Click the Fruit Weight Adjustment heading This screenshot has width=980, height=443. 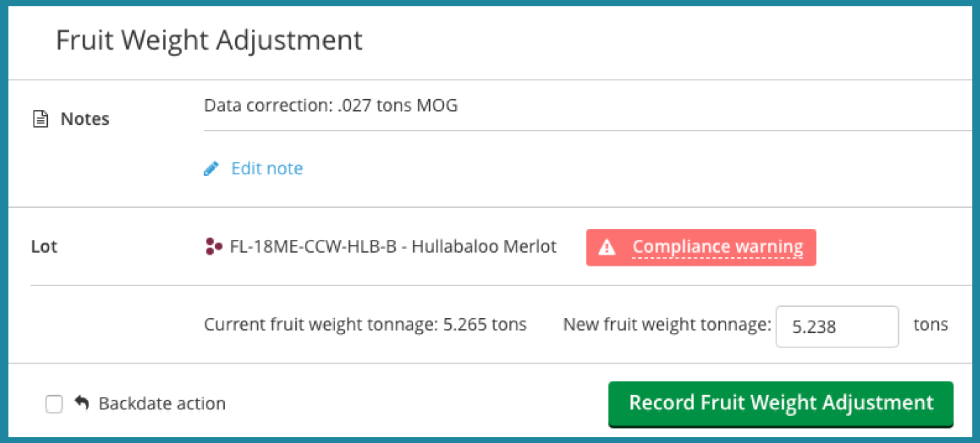click(x=209, y=40)
